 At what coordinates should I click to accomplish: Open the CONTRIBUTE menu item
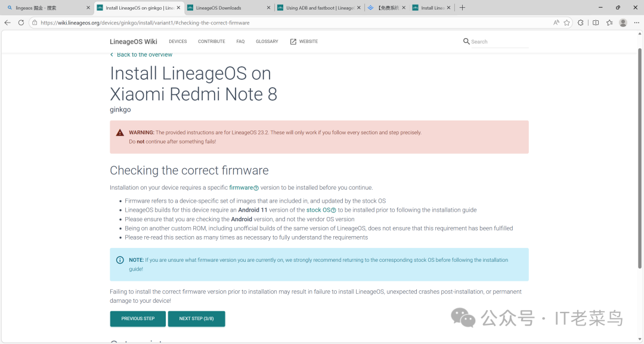212,42
